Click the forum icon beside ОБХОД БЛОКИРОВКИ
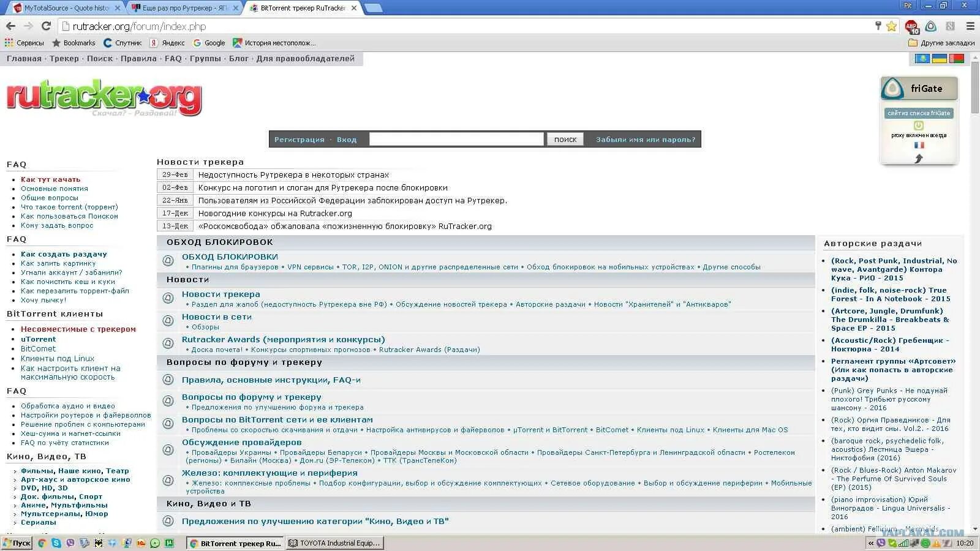Screen dimensions: 980x551 click(x=168, y=261)
